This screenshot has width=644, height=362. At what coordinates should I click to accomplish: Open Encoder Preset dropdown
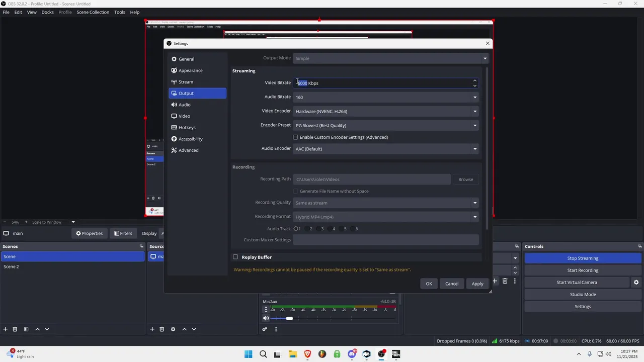coord(386,125)
